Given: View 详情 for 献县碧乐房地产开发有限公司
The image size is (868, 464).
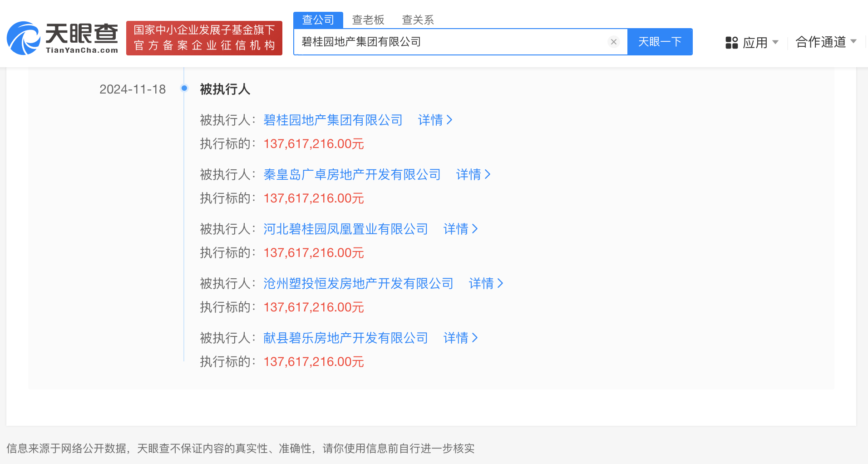Looking at the screenshot, I should [x=461, y=338].
